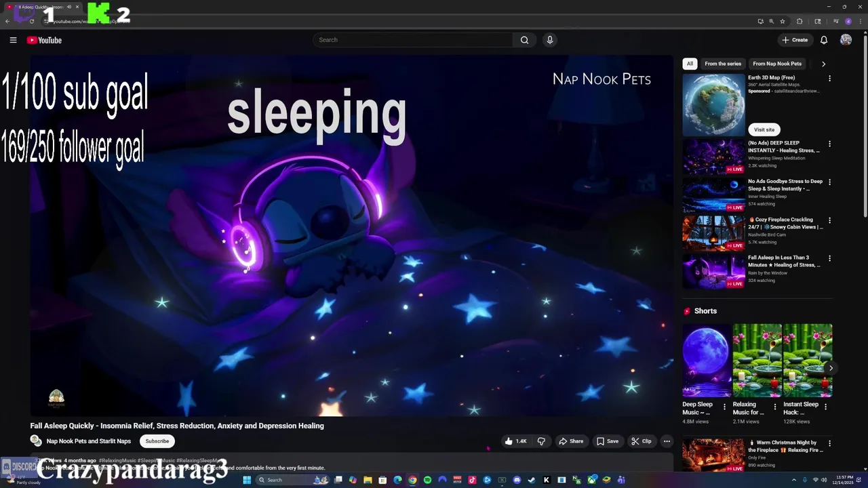Image resolution: width=868 pixels, height=488 pixels.
Task: Open more options for Earth 3D Map ad
Action: [829, 79]
